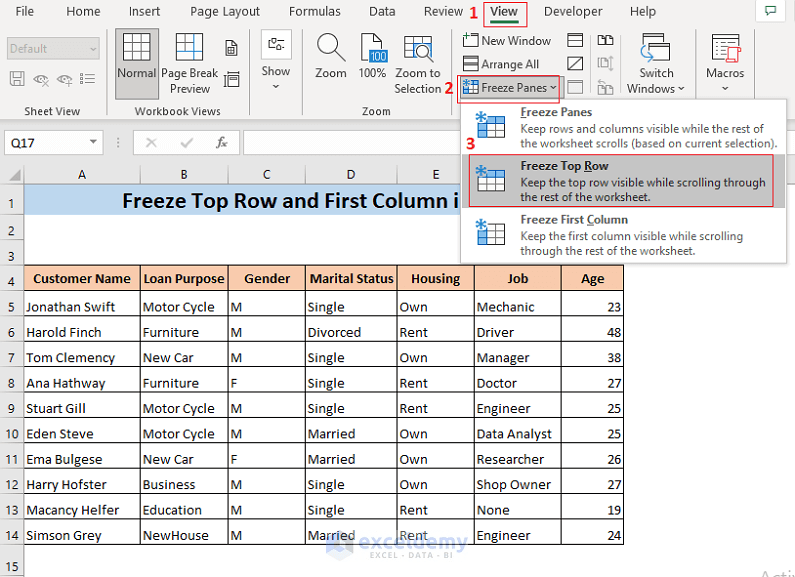Click in the formula bar input

click(352, 142)
